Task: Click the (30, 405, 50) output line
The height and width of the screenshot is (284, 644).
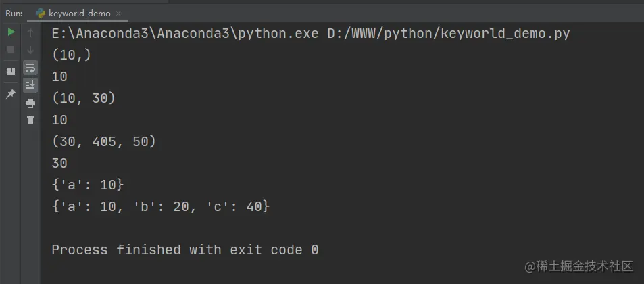Action: [x=104, y=142]
